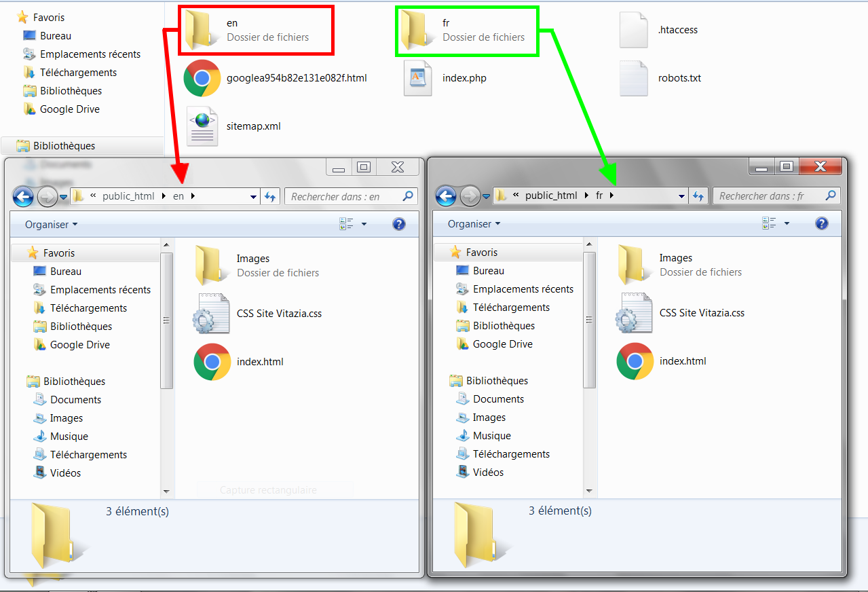This screenshot has height=592, width=868.
Task: Click sidebar scrollbar up arrow in fr window
Action: point(589,243)
